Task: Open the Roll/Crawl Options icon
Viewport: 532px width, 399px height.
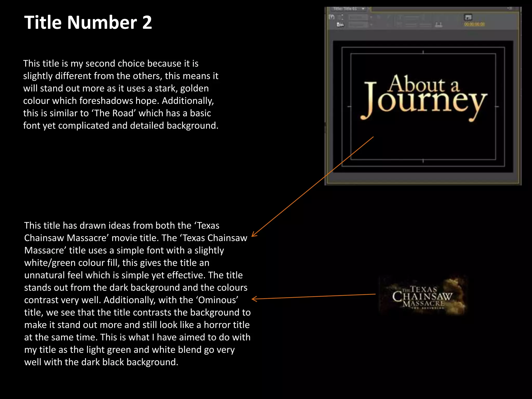Action: pyautogui.click(x=340, y=17)
